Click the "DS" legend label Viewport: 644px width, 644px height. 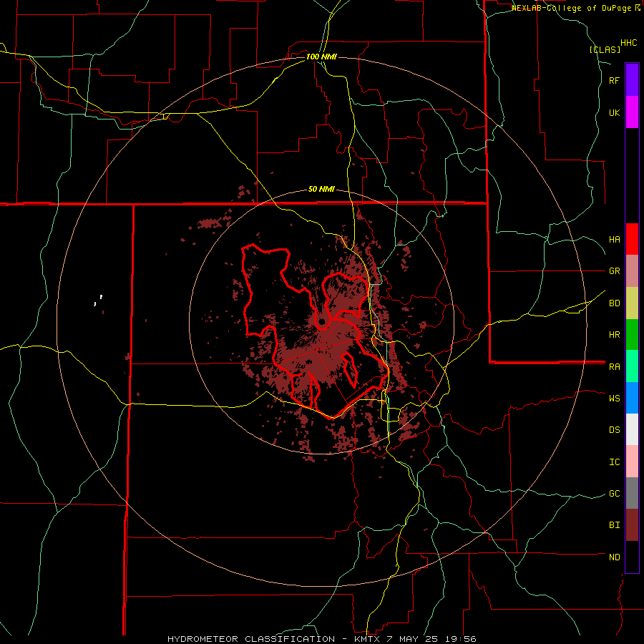[x=614, y=430]
